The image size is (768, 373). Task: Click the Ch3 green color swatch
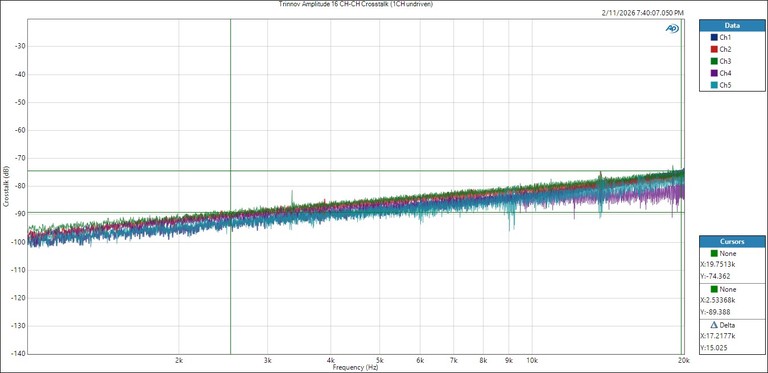[x=714, y=61]
